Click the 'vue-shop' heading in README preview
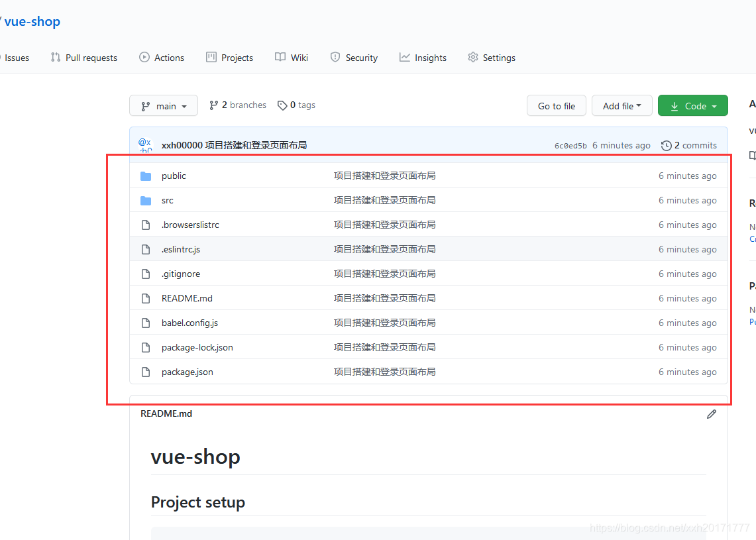 pos(195,457)
